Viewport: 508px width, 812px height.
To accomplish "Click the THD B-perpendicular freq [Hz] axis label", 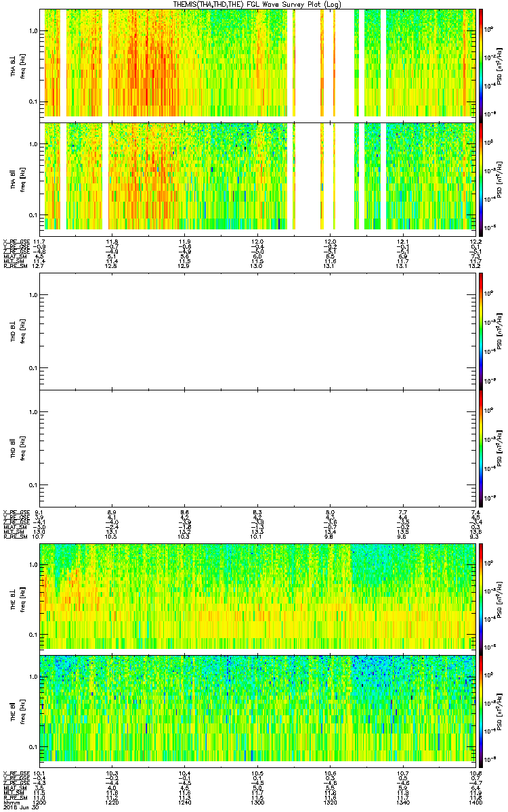I will pos(22,331).
